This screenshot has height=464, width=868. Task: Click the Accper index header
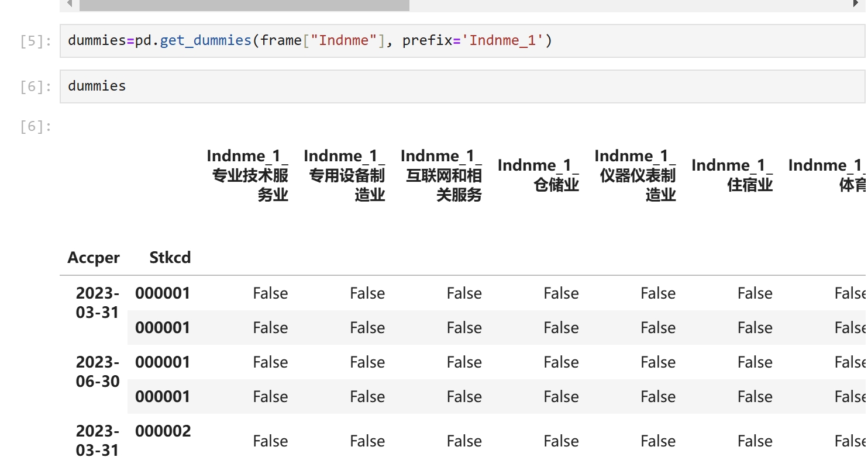coord(94,258)
